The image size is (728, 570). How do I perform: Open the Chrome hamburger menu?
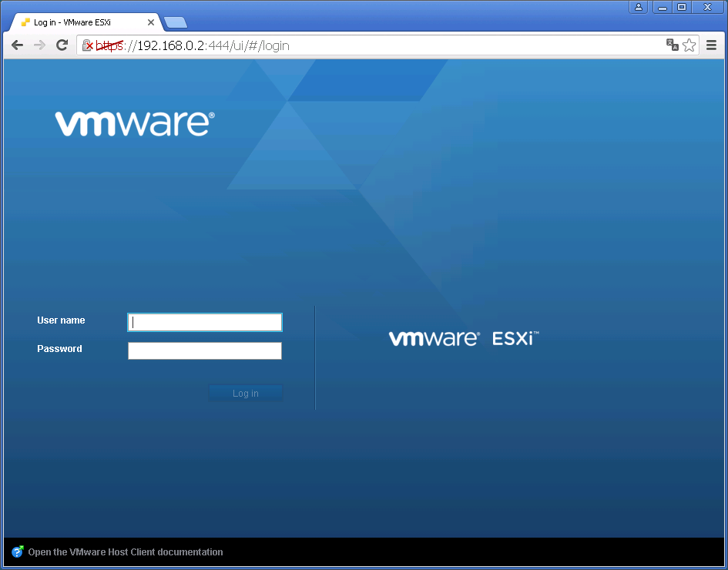711,45
